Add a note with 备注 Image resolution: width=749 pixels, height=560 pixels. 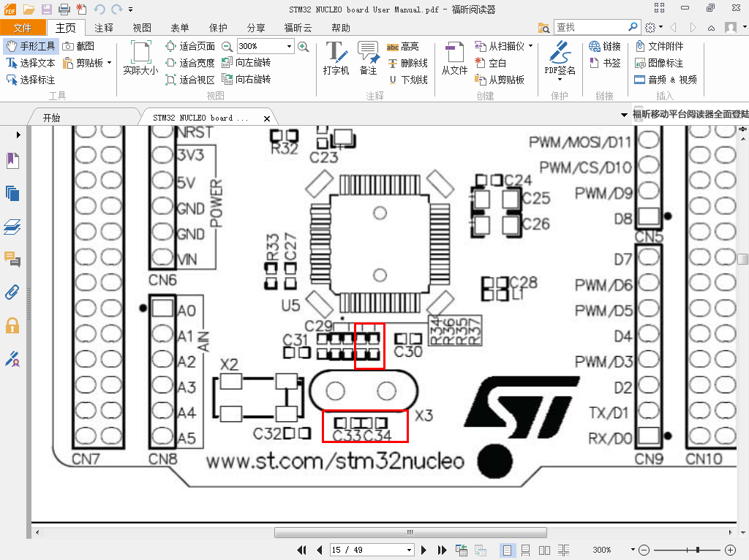coord(369,58)
